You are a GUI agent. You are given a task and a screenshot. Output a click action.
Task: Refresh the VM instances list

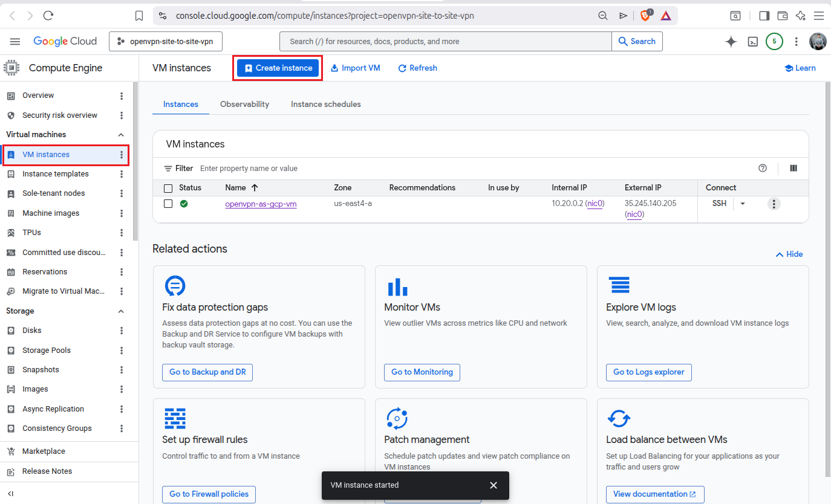click(417, 68)
